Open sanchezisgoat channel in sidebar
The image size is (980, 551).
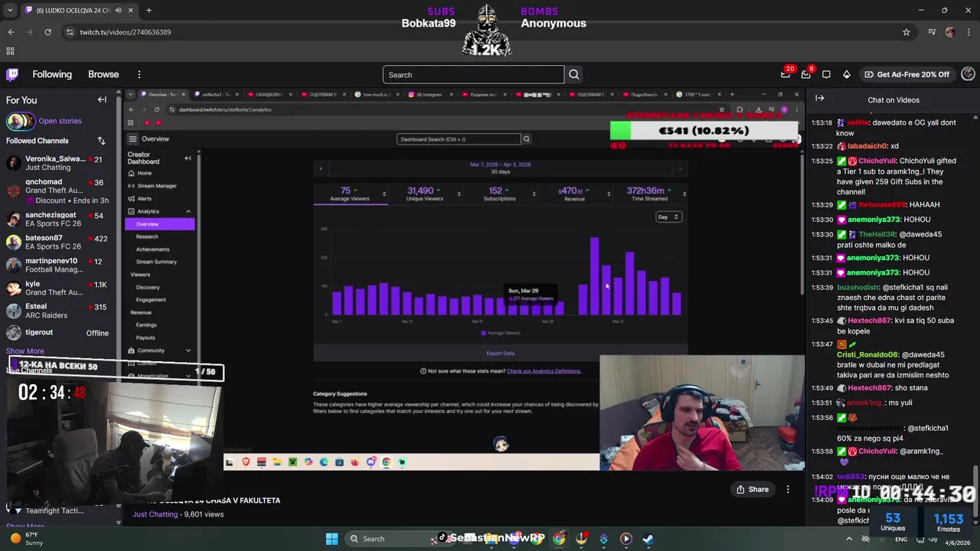tap(57, 220)
